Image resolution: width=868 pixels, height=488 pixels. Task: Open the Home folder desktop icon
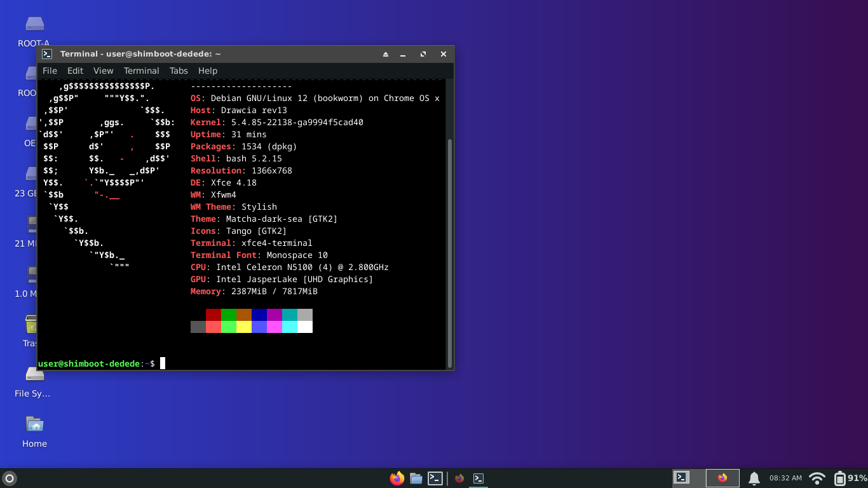tap(34, 431)
